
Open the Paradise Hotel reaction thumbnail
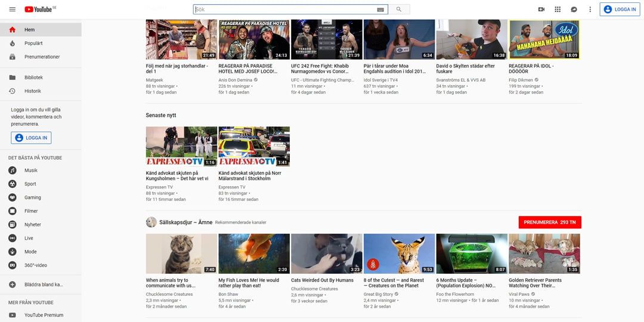254,39
